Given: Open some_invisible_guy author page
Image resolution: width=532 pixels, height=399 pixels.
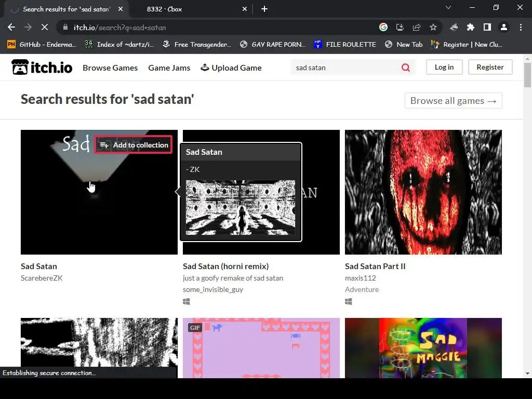Looking at the screenshot, I should 213,289.
